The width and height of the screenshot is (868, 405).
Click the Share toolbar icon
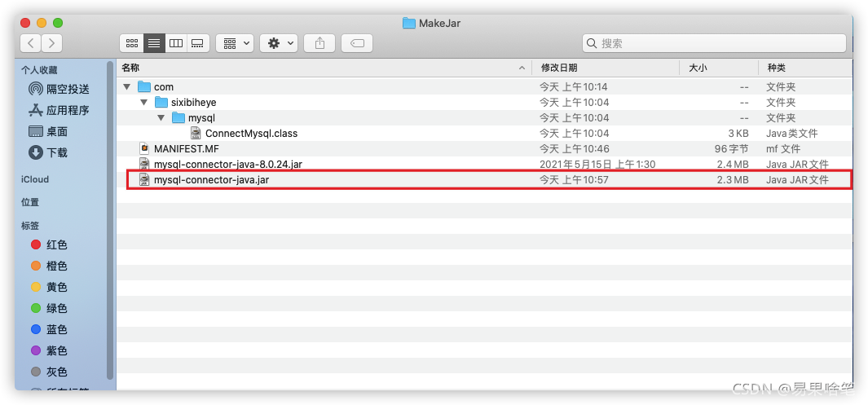(319, 43)
